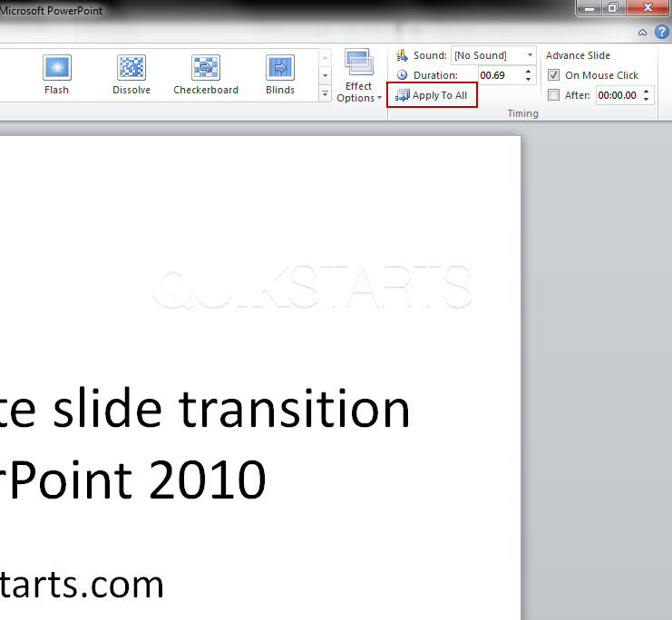This screenshot has height=620, width=672.
Task: Click the sound speaker icon
Action: tap(402, 55)
